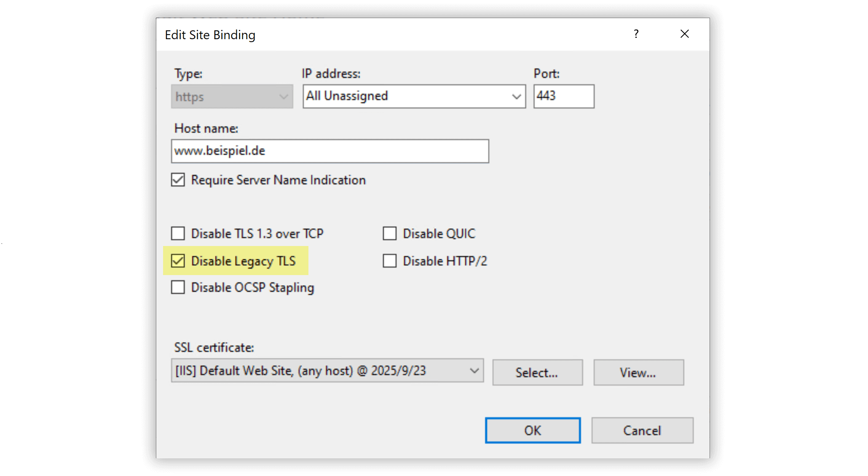Click the Host name text field
Viewport: 868px width, 476px height.
coord(330,151)
